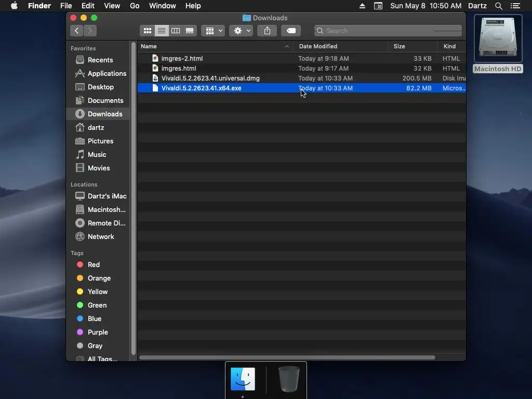
Task: Select imgres-2.html file
Action: coord(302,59)
